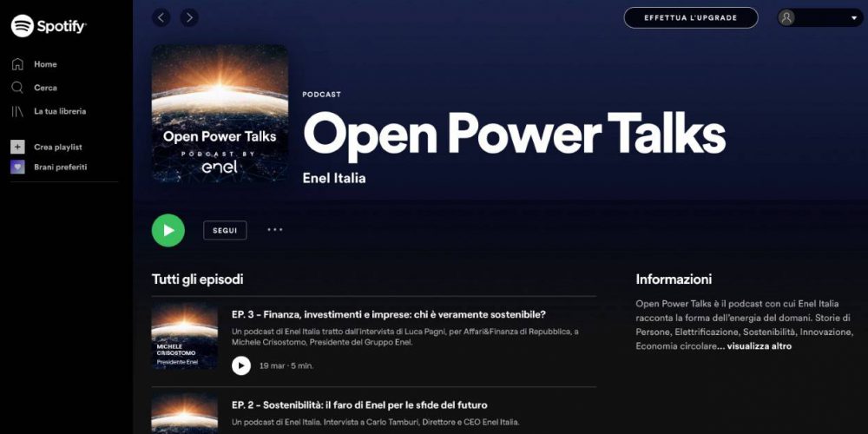
Task: Click the Spotify logo in the sidebar
Action: pyautogui.click(x=49, y=26)
